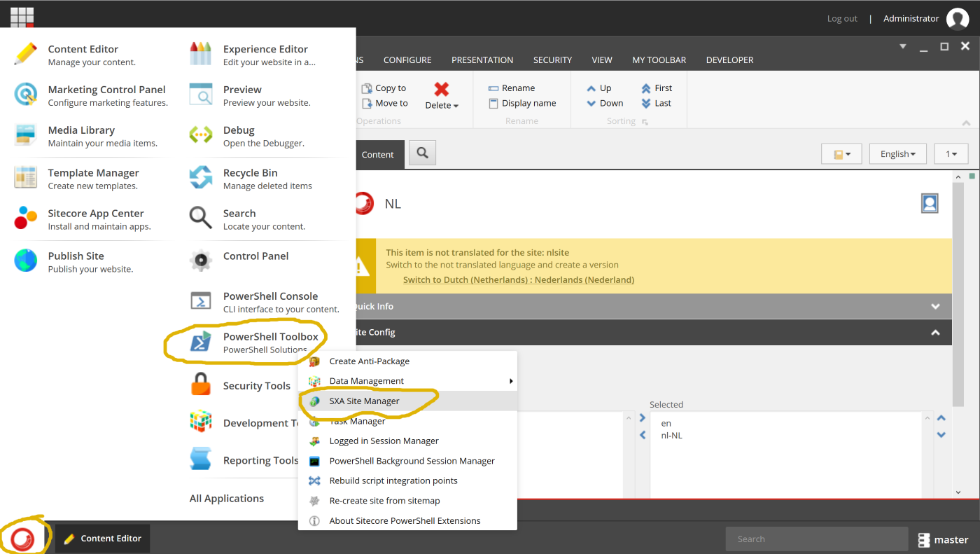Open the English language dropdown

[897, 154]
